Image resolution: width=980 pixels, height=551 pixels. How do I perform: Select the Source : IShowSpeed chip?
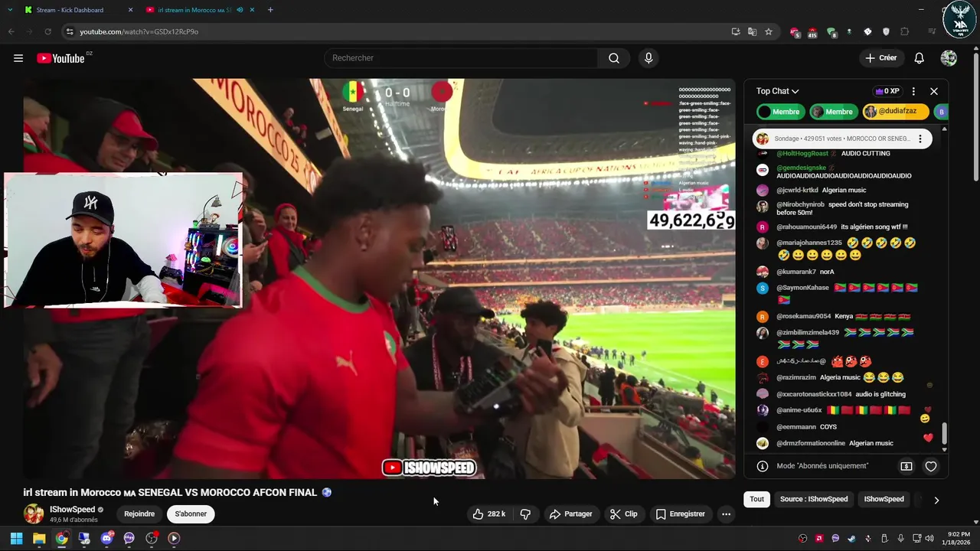[814, 500]
